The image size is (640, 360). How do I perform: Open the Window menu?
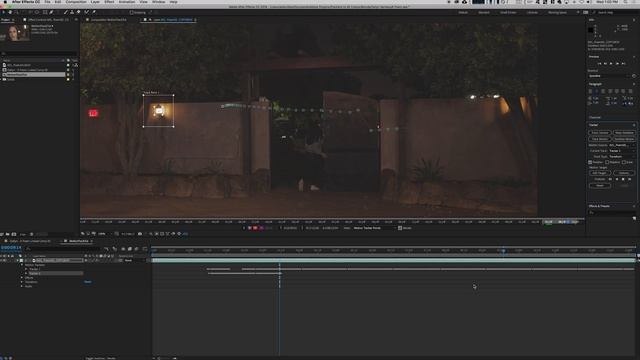coord(158,2)
